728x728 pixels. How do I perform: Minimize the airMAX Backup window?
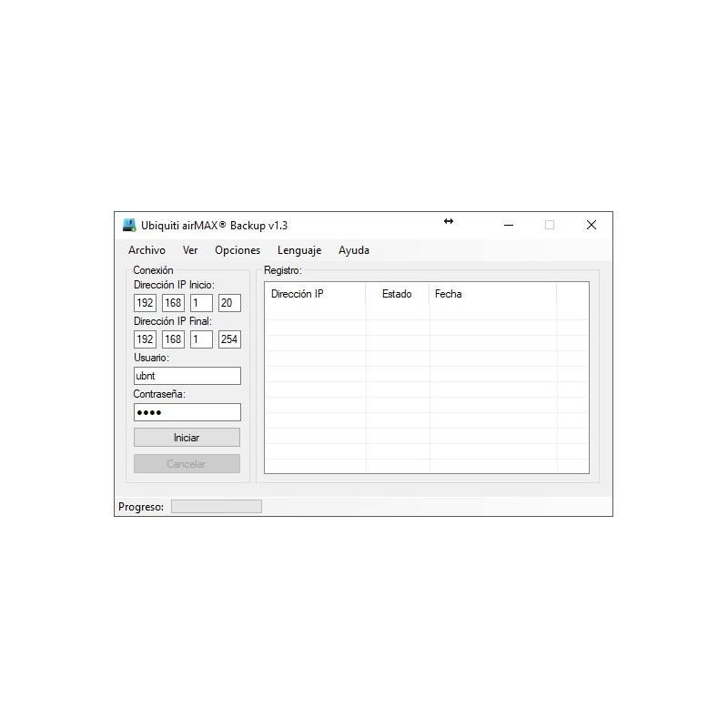[x=509, y=225]
